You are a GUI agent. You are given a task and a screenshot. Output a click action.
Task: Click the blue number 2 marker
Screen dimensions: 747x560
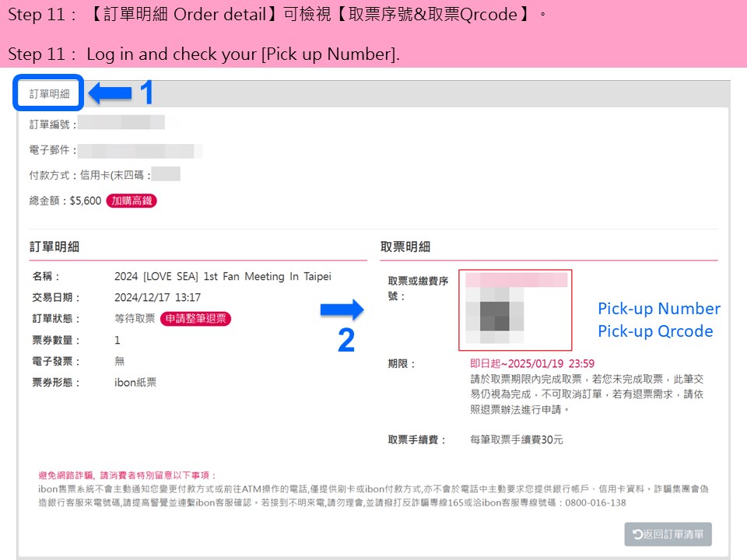[x=346, y=340]
